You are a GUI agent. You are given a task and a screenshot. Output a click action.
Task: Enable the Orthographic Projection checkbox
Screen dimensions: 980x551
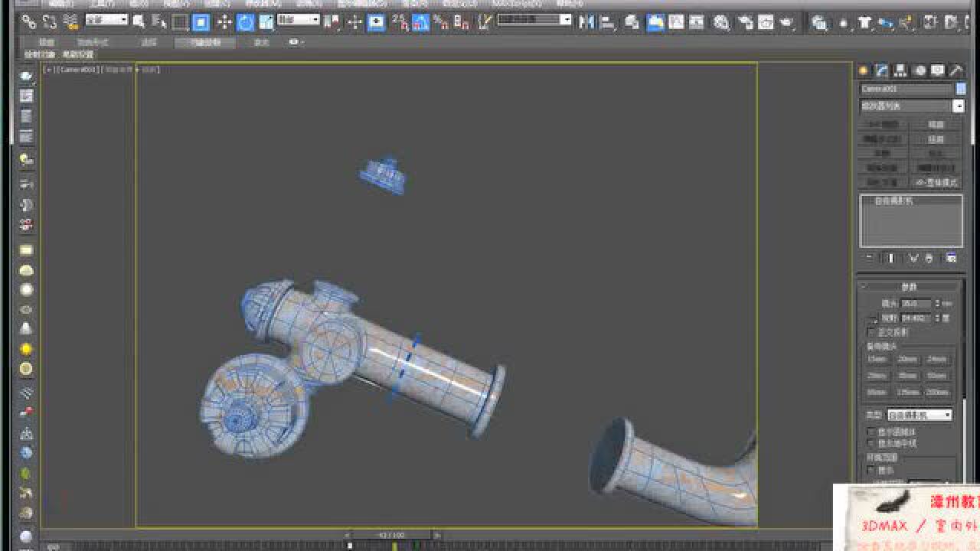[871, 332]
